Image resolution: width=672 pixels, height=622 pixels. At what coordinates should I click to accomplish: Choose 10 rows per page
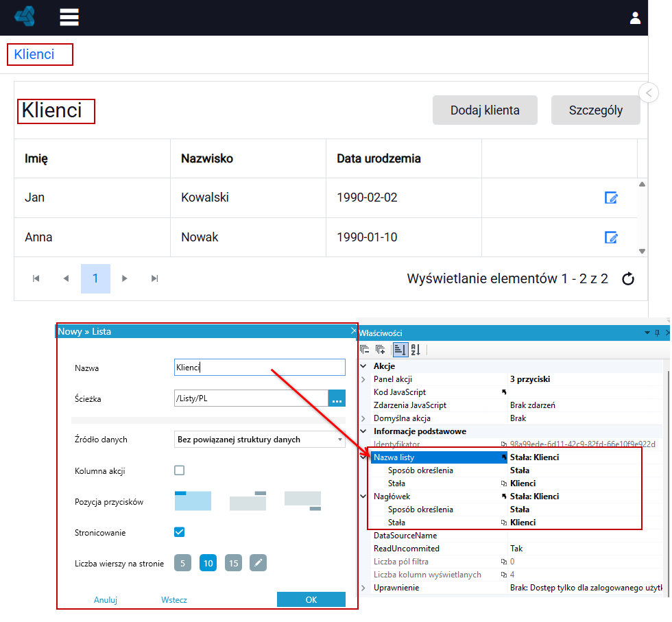pos(208,563)
